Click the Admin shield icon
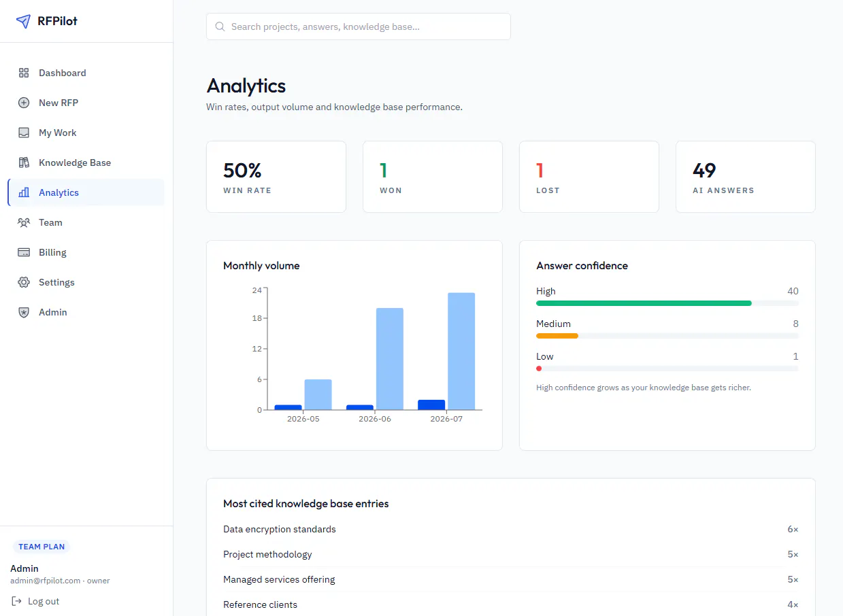This screenshot has height=616, width=843. (24, 312)
